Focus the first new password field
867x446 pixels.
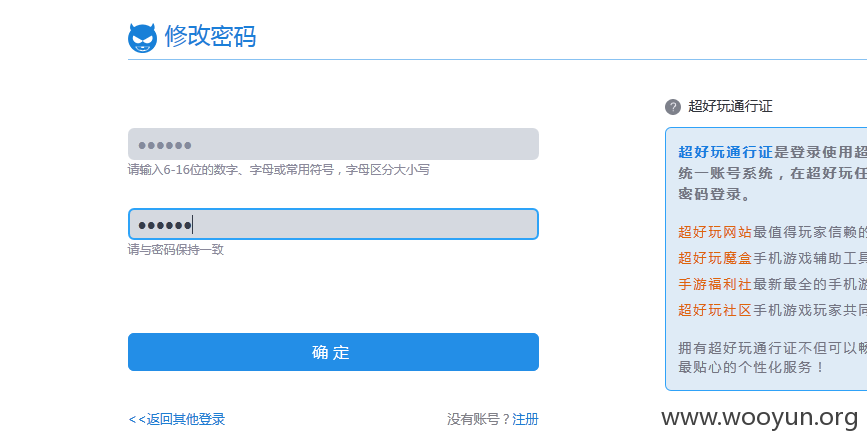333,144
